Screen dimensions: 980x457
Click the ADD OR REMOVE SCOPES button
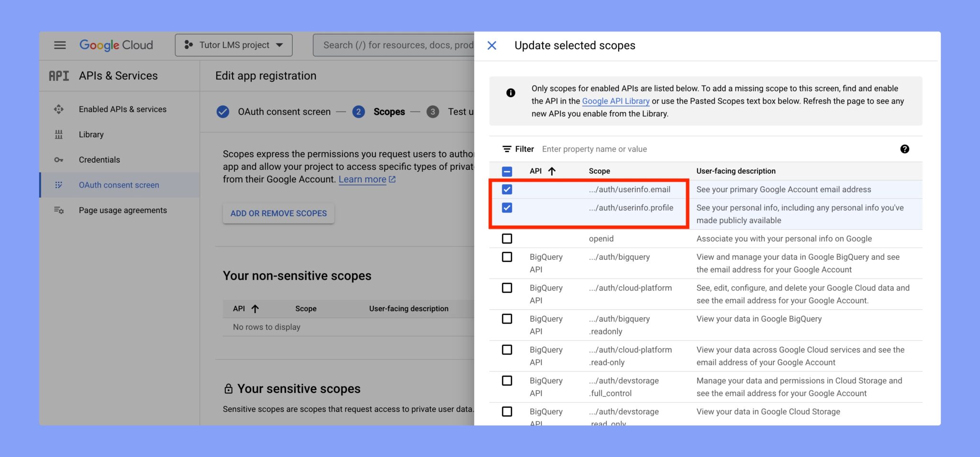click(x=278, y=213)
